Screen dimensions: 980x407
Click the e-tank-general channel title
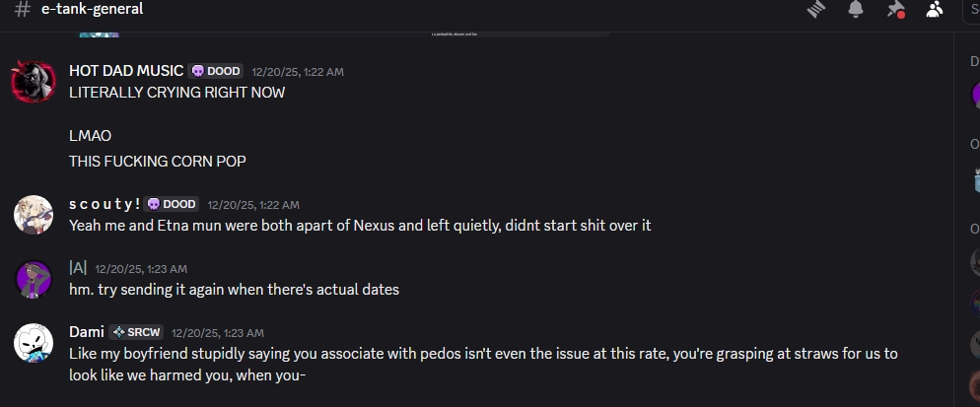pyautogui.click(x=92, y=9)
